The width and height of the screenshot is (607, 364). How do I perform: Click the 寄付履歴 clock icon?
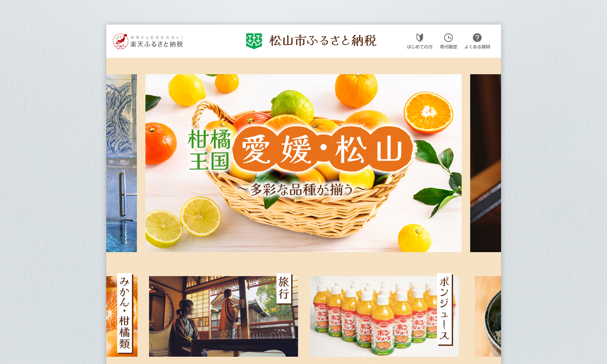click(449, 37)
